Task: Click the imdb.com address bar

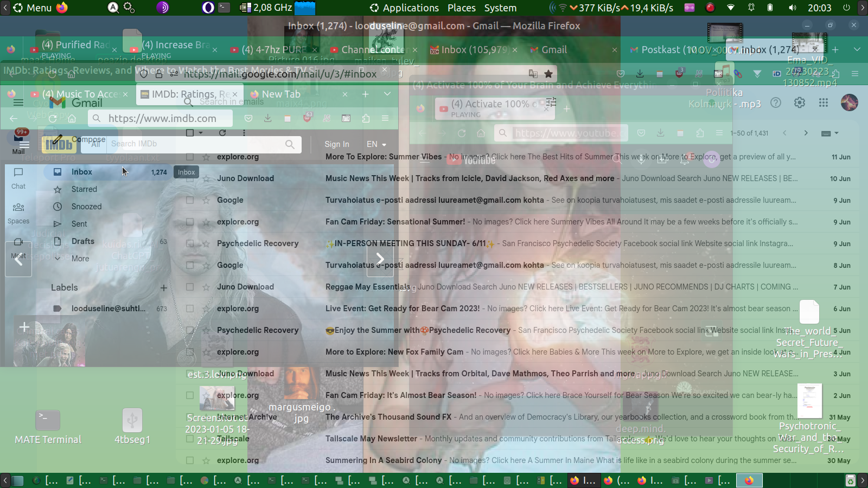Action: [x=161, y=118]
